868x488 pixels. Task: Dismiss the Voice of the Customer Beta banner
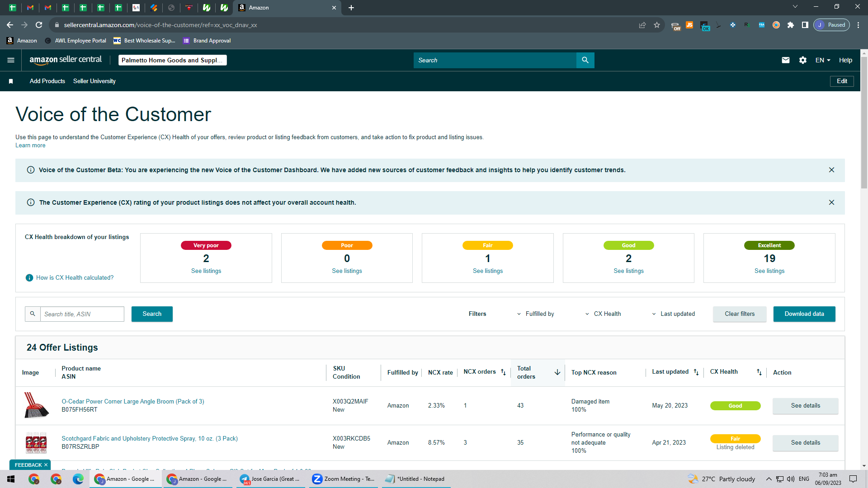pos(831,170)
